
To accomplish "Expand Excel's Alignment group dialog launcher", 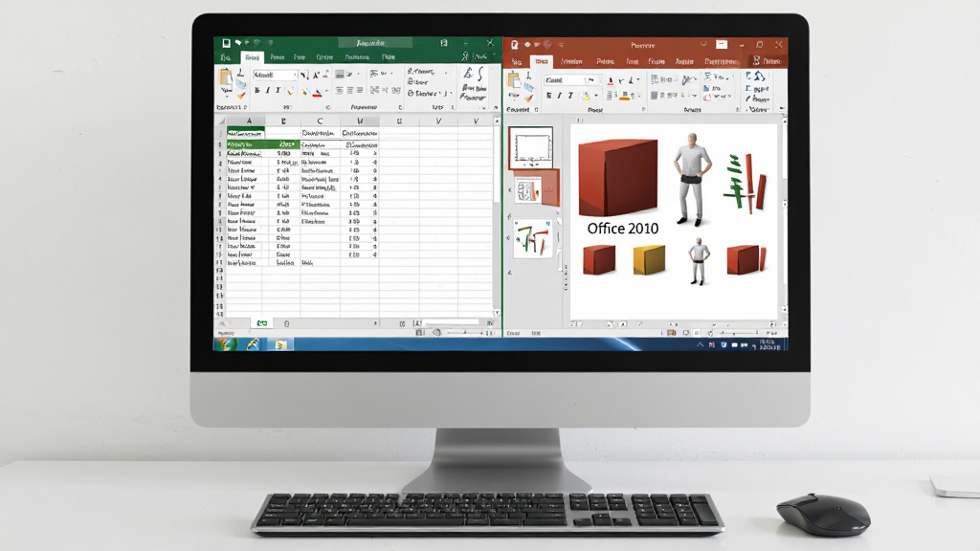I will click(400, 107).
